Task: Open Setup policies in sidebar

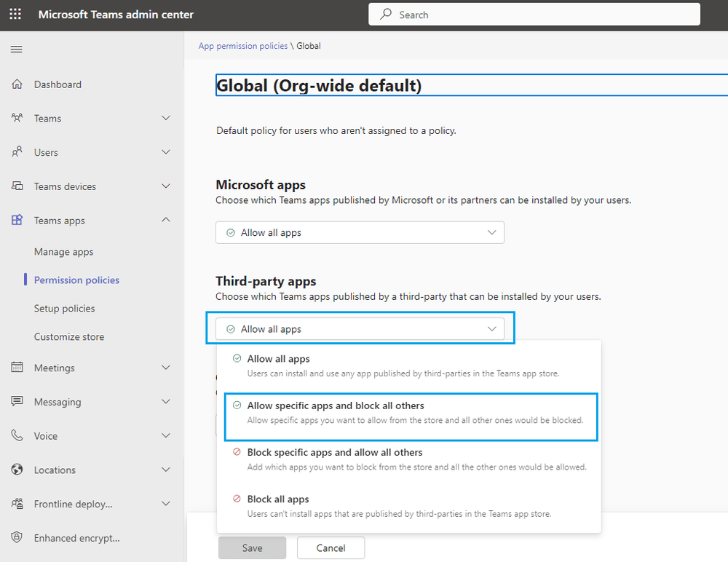Action: tap(64, 309)
